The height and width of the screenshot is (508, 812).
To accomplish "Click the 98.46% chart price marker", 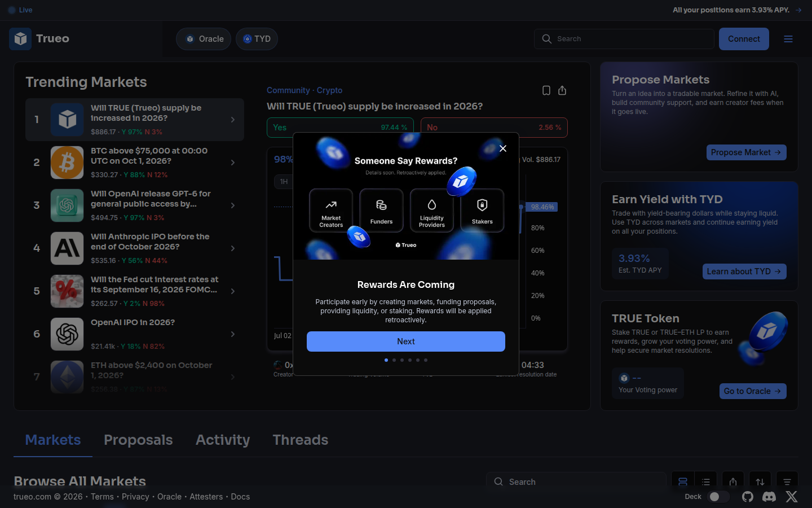I will point(542,207).
